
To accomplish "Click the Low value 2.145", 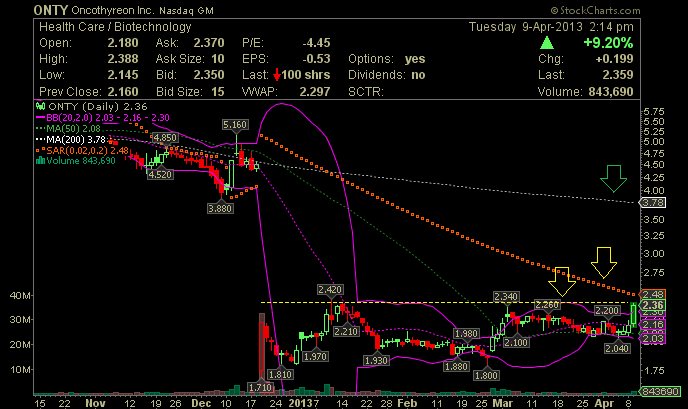I will [123, 75].
